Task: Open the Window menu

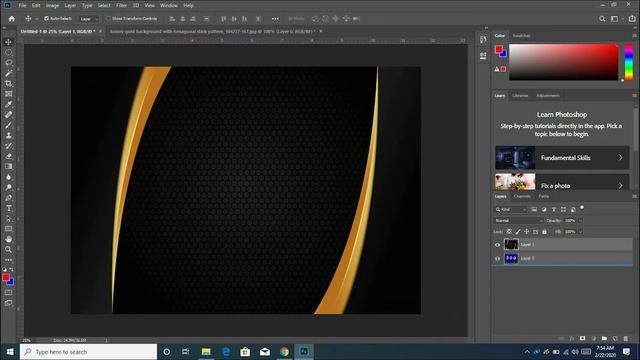Action: pos(169,5)
